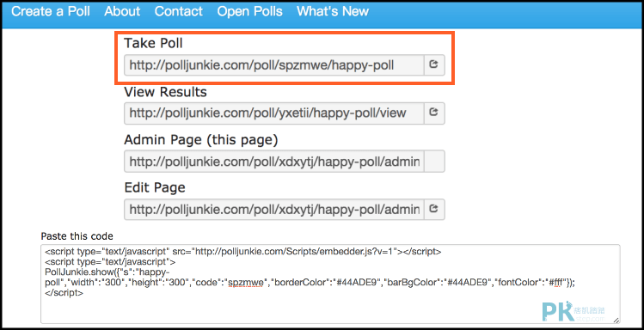Viewport: 644px width, 330px height.
Task: Select the Admin Page URL field
Action: [274, 161]
